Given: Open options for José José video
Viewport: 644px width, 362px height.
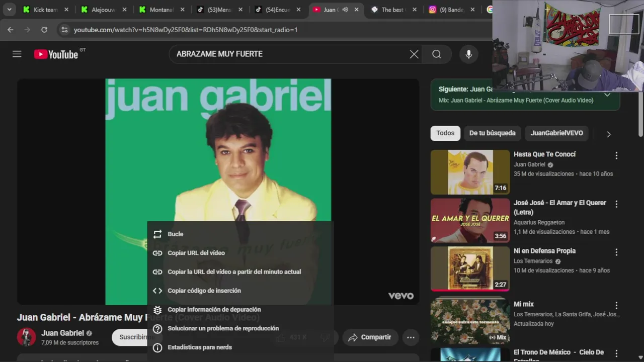Looking at the screenshot, I should coord(616,204).
